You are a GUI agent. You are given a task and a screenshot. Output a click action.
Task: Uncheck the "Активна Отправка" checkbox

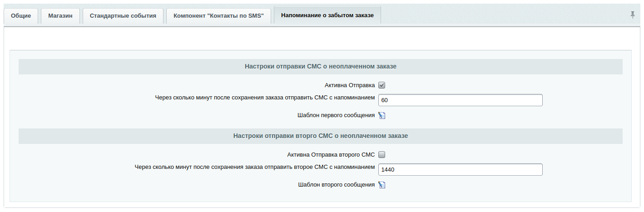tap(381, 85)
